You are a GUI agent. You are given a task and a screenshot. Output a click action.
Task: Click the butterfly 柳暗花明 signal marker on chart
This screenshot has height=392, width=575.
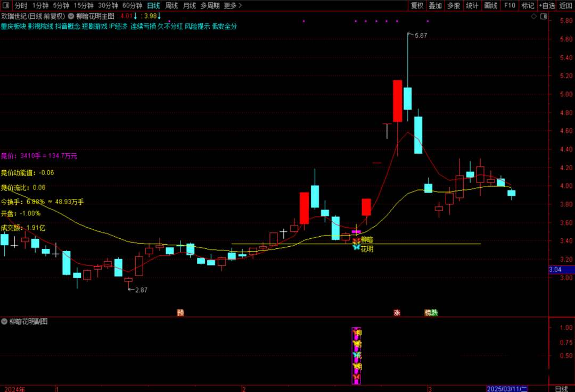click(x=356, y=244)
